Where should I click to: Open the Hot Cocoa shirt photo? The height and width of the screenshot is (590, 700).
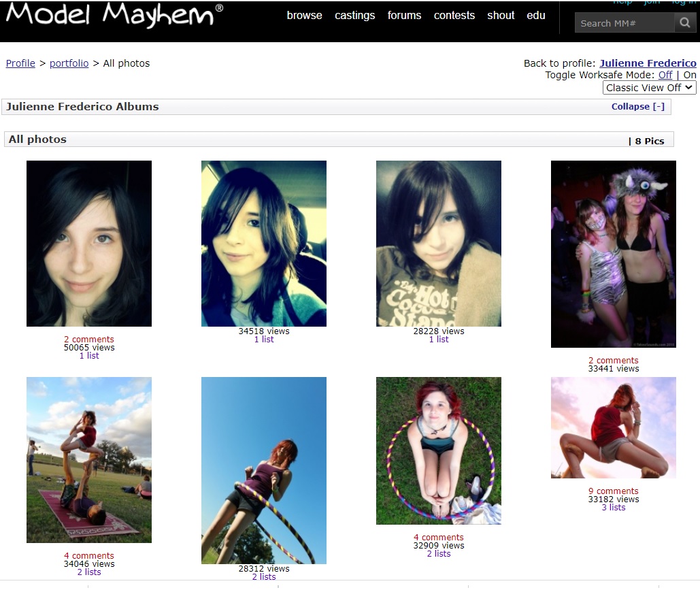tap(439, 244)
